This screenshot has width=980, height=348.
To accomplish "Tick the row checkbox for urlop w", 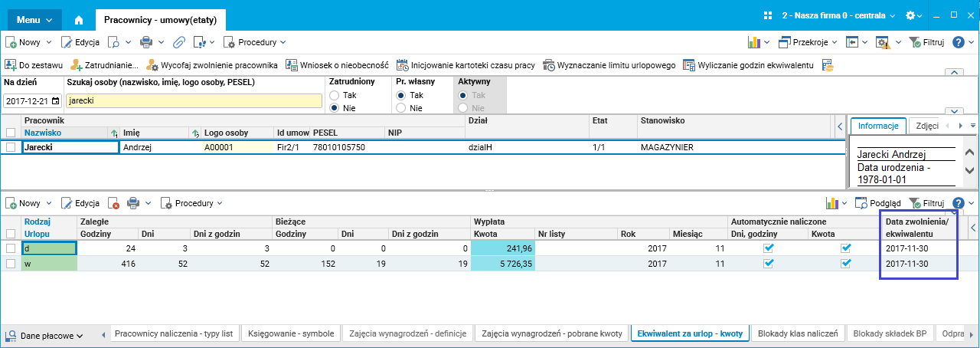I will point(11,264).
